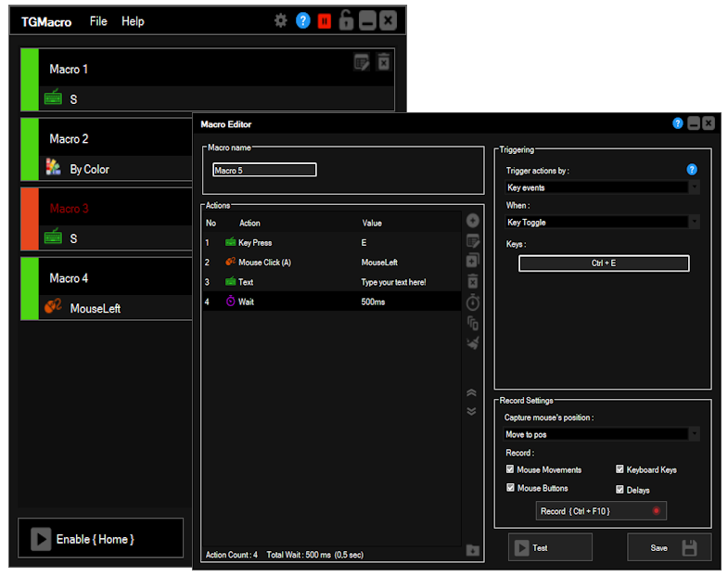The image size is (728, 577).
Task: Click Macro 1 keyboard trigger icon
Action: [53, 97]
